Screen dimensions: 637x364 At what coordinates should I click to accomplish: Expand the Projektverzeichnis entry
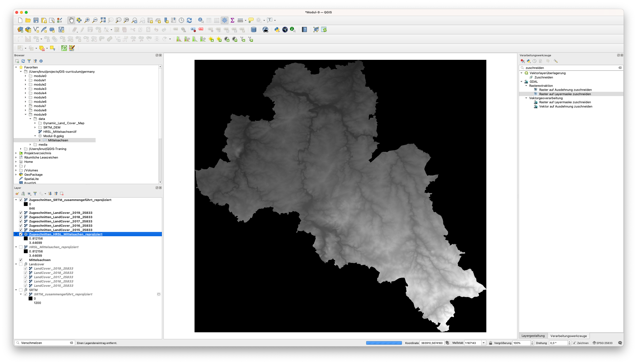tap(16, 153)
